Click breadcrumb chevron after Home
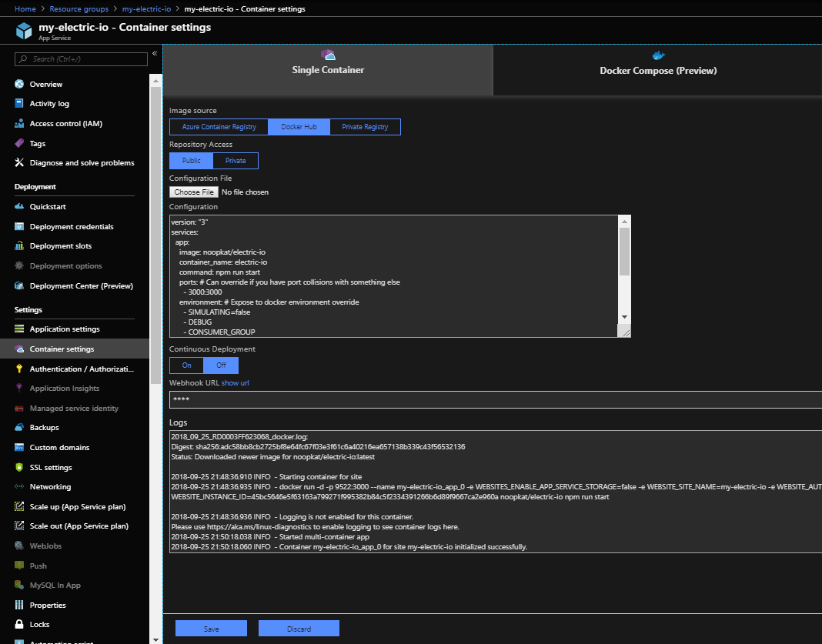This screenshot has width=822, height=644. [x=42, y=9]
